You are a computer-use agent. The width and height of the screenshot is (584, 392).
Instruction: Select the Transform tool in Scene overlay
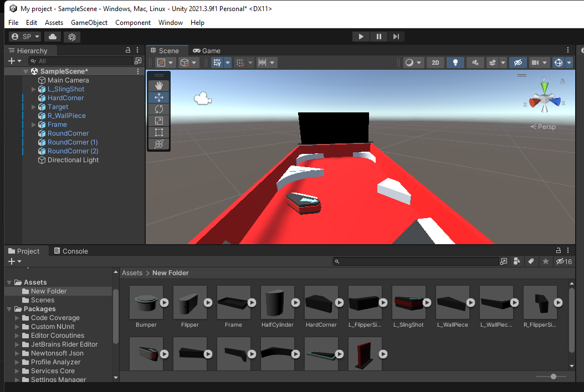[159, 144]
